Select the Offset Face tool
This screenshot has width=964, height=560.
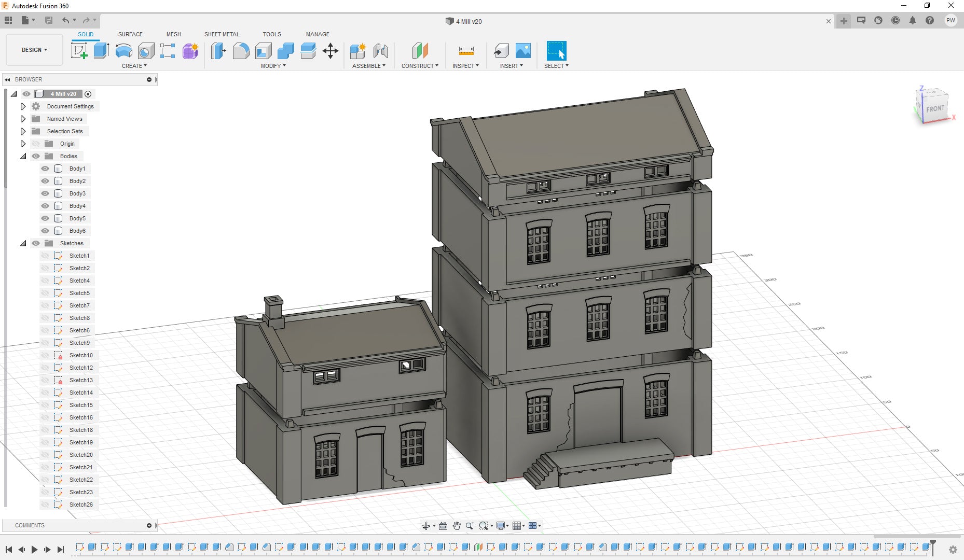pos(308,51)
